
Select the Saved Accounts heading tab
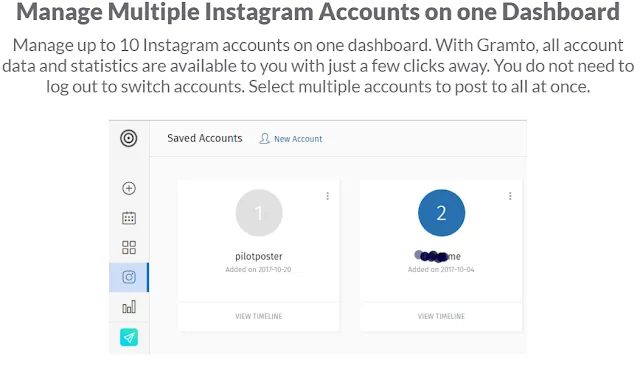204,138
